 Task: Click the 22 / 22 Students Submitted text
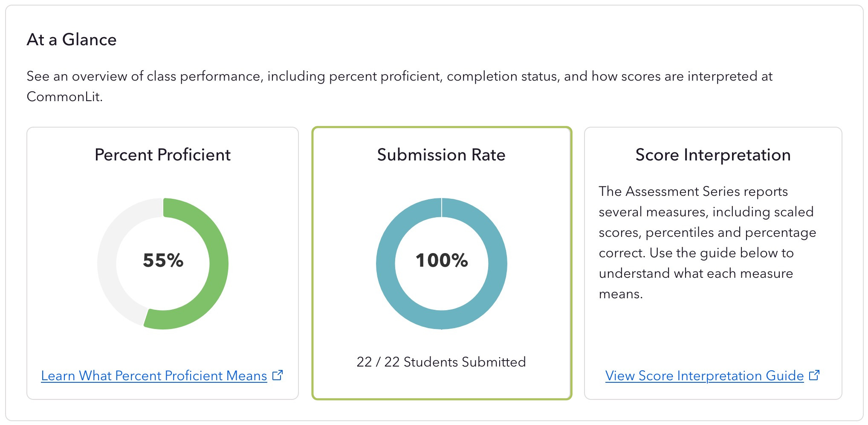tap(441, 362)
